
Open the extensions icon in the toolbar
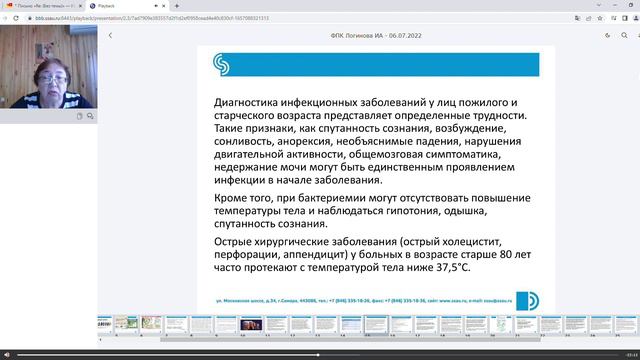pyautogui.click(x=613, y=18)
